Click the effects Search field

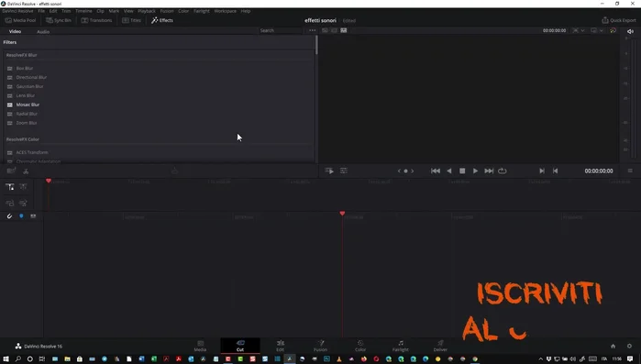tap(281, 30)
